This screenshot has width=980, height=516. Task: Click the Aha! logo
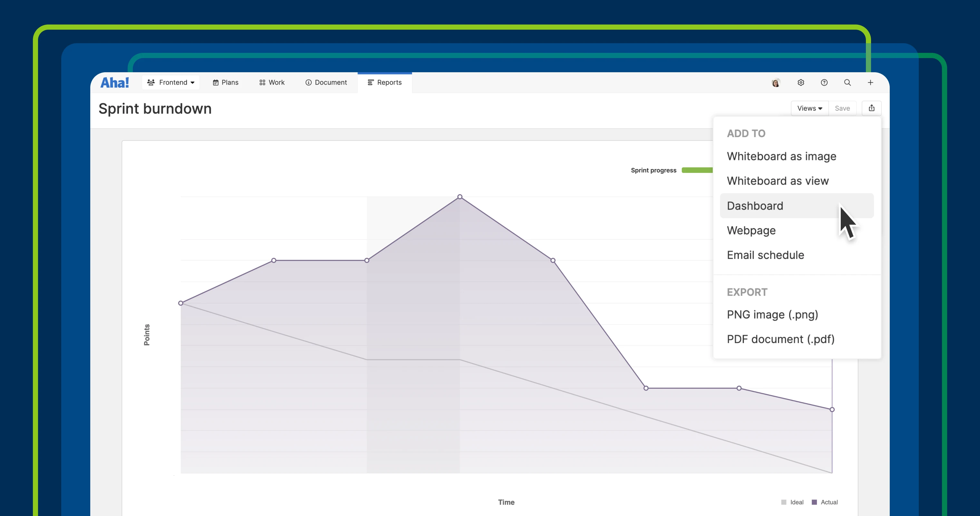click(114, 83)
